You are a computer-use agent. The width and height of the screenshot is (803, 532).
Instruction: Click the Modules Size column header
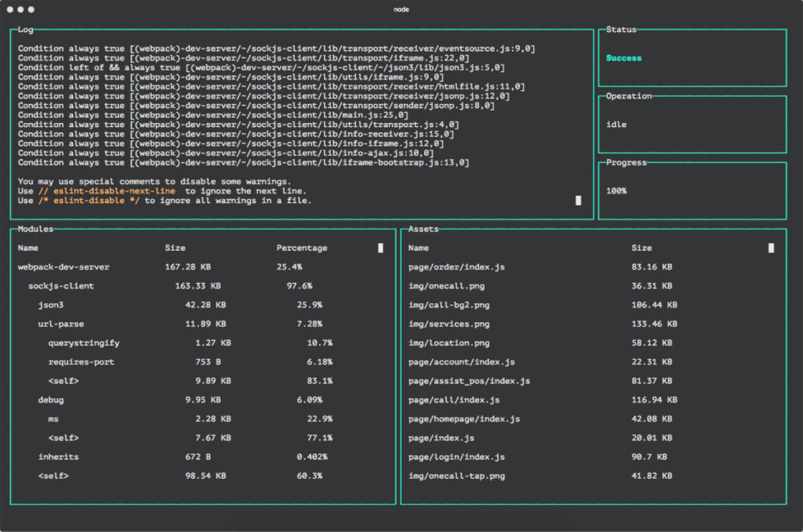[175, 248]
